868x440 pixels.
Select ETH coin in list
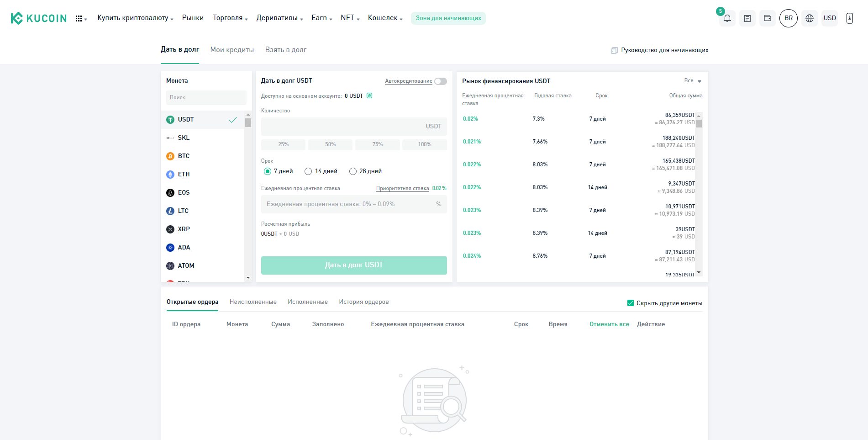[x=203, y=174]
